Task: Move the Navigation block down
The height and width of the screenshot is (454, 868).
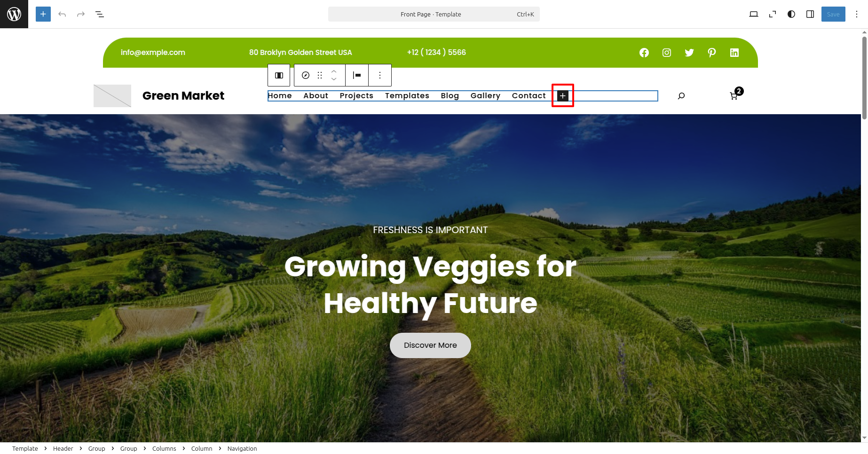Action: pyautogui.click(x=334, y=79)
